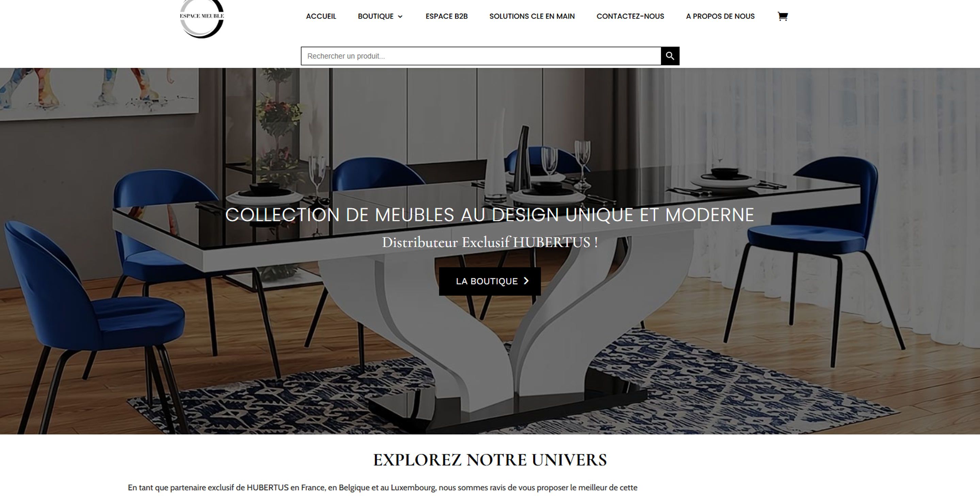The height and width of the screenshot is (498, 980).
Task: Click the La Boutique button
Action: pyautogui.click(x=490, y=281)
